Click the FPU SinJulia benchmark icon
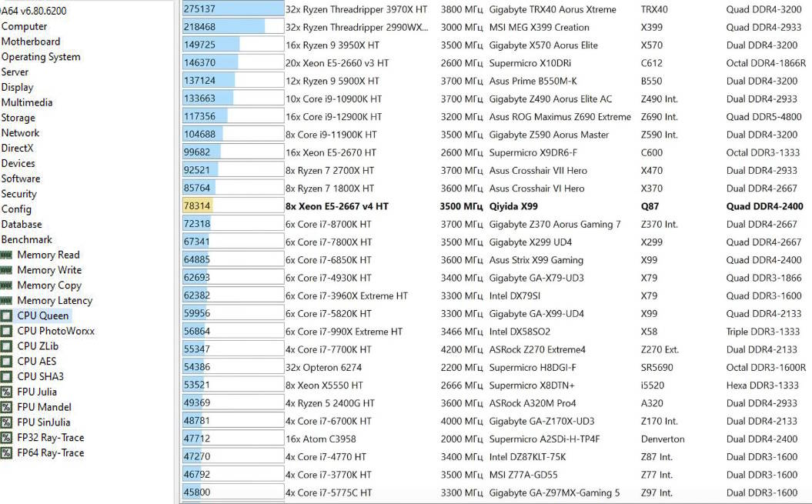Screen dimensions: 812x504 [6, 422]
